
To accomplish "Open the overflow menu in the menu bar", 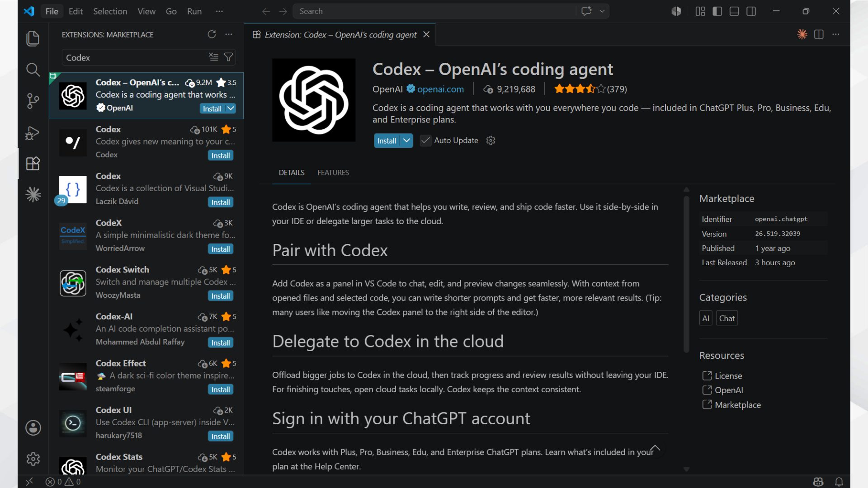I will coord(219,11).
